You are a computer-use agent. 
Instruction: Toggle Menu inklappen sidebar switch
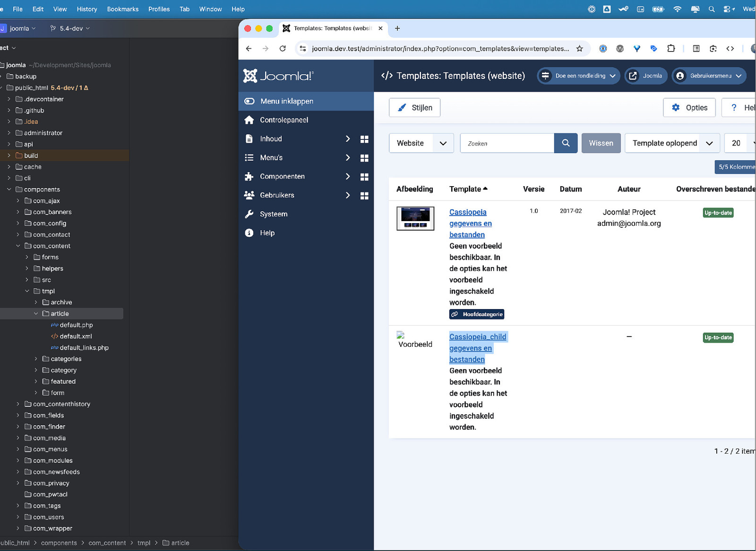click(249, 101)
